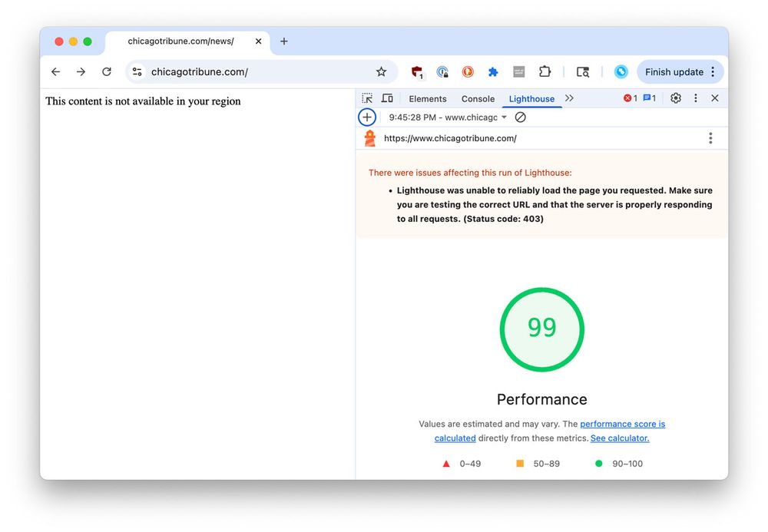Click the 0–49 legend label

(x=470, y=464)
